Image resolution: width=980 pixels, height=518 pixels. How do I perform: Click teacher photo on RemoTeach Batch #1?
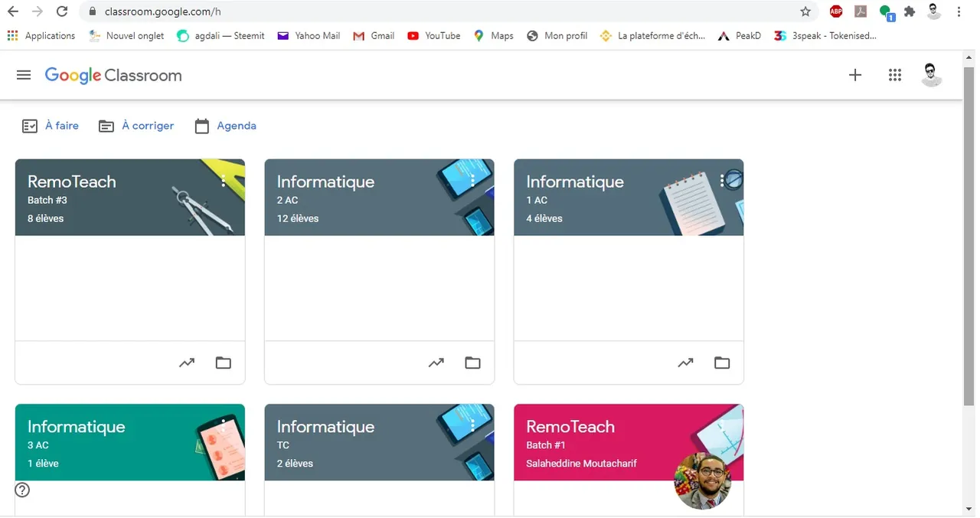pyautogui.click(x=703, y=481)
